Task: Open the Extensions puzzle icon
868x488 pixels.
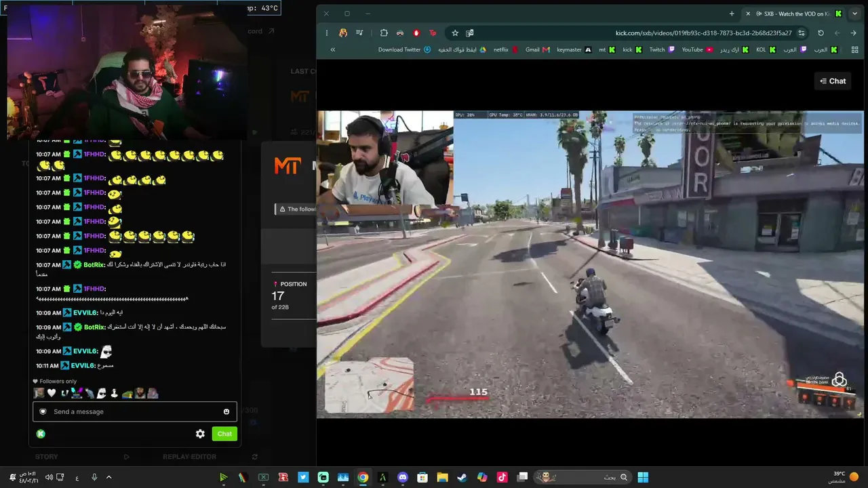Action: pyautogui.click(x=384, y=33)
